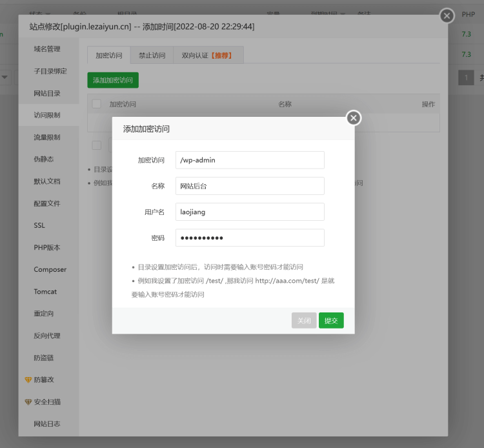Focus the 加密访问 path field /wp-admin

click(250, 160)
